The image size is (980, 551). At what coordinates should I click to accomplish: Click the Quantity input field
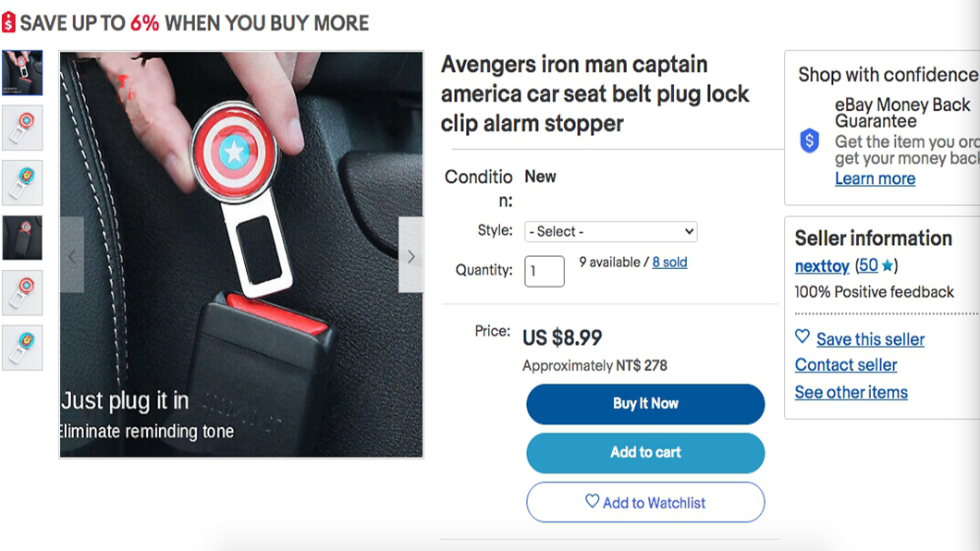pyautogui.click(x=545, y=271)
